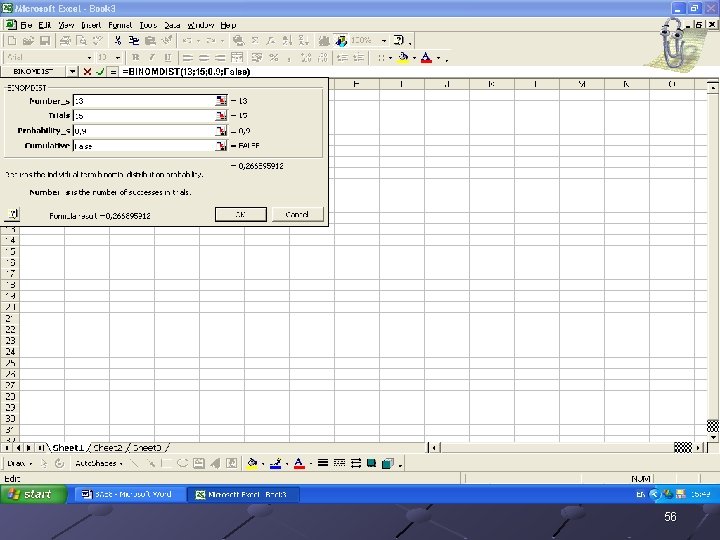Viewport: 720px width, 540px height.
Task: Open the Fill Color dropdown arrow in Formatting toolbar
Action: pyautogui.click(x=414, y=57)
